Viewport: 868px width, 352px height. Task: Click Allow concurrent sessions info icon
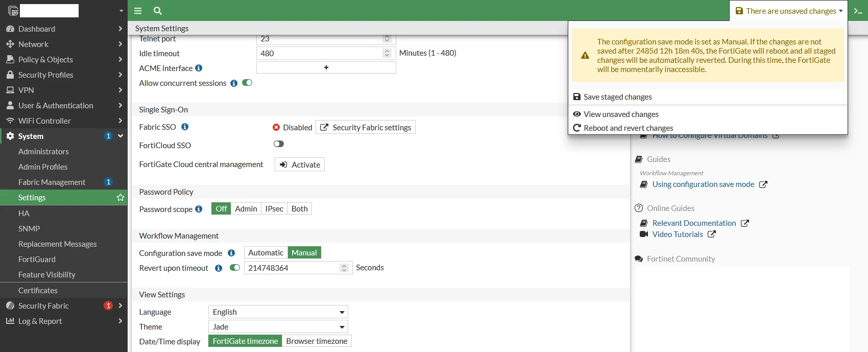click(234, 83)
